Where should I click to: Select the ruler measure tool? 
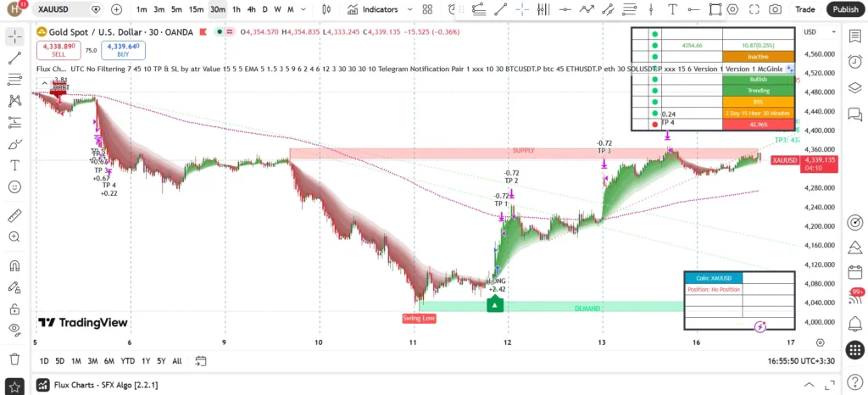click(15, 214)
